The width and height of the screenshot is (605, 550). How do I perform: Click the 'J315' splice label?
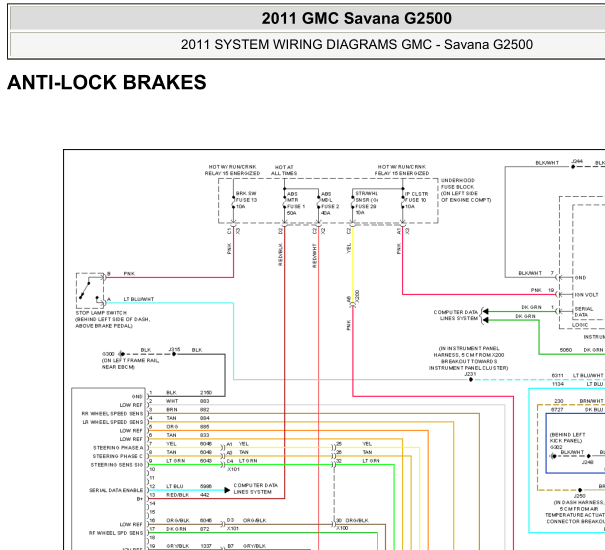click(x=174, y=349)
